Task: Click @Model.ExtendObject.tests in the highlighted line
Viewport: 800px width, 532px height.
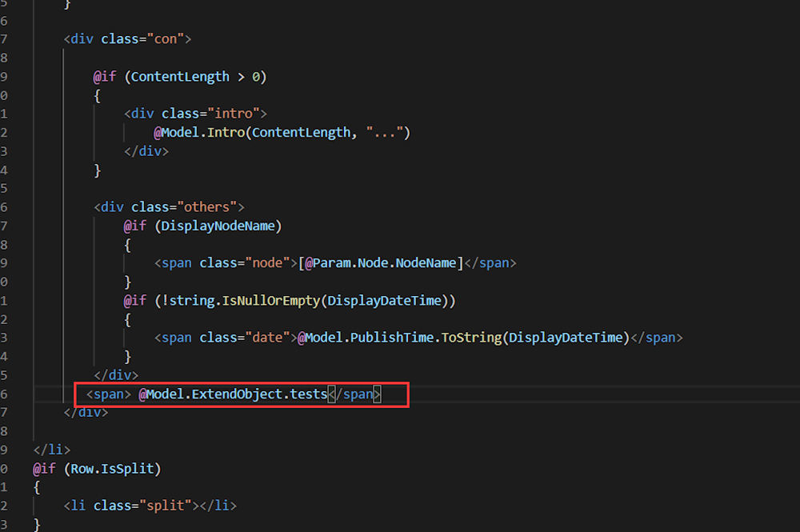Action: click(x=233, y=394)
